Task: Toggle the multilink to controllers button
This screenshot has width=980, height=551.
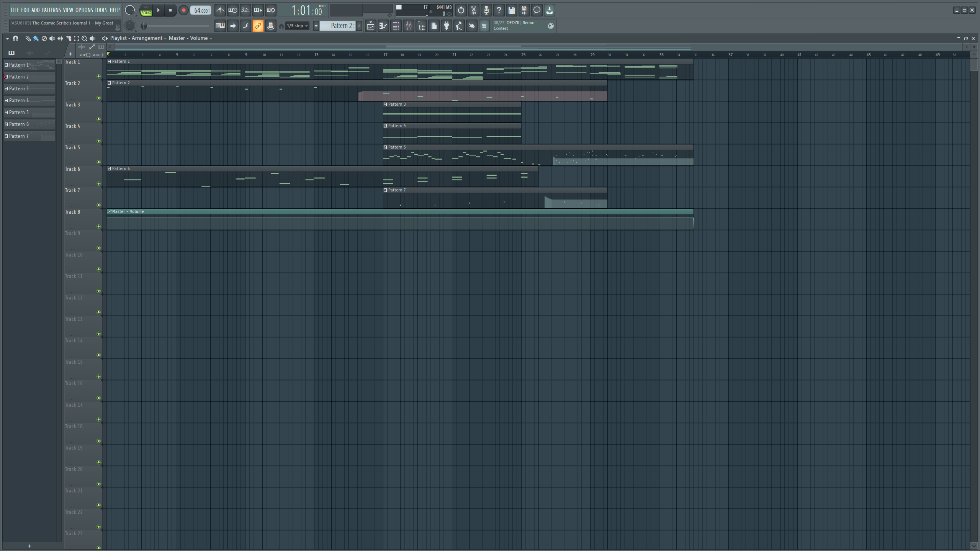Action: pos(258,26)
